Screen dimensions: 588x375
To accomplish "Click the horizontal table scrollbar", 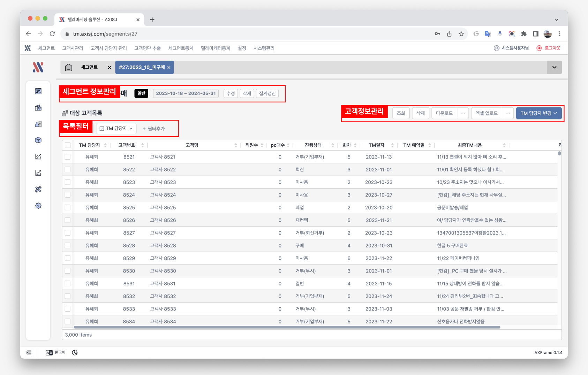I will pyautogui.click(x=287, y=327).
